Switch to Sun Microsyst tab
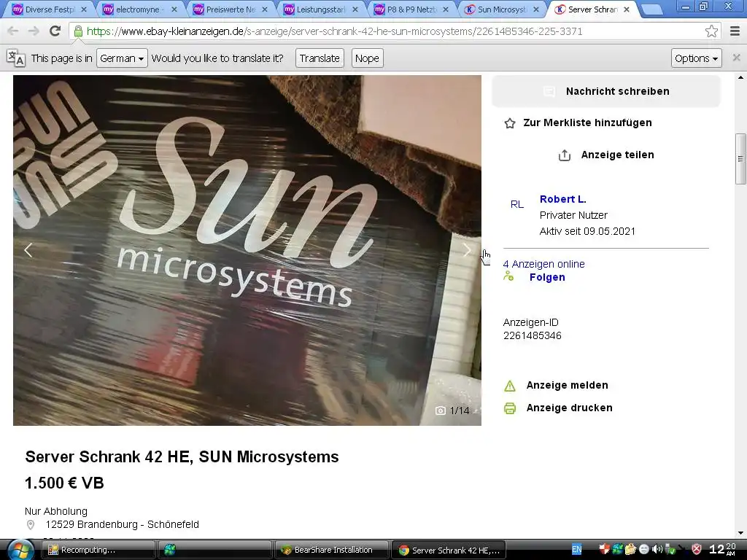Image resolution: width=747 pixels, height=560 pixels. point(502,9)
